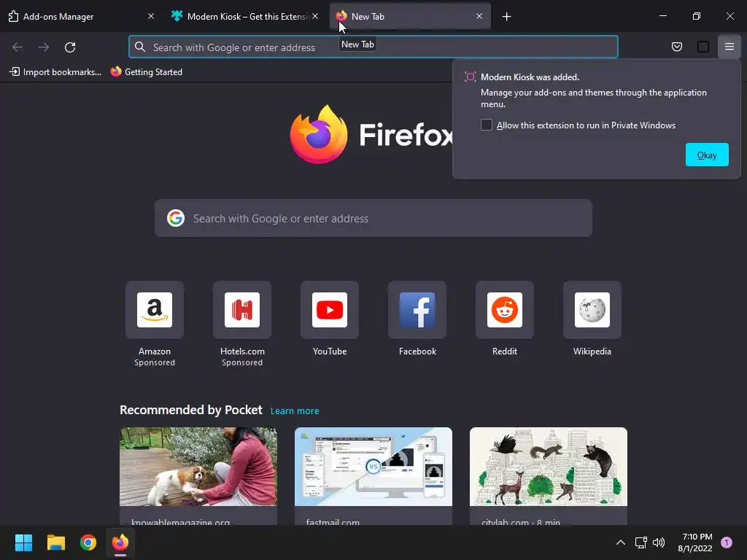Image resolution: width=747 pixels, height=560 pixels.
Task: Click the Modern Kiosk was added heading
Action: tap(530, 77)
